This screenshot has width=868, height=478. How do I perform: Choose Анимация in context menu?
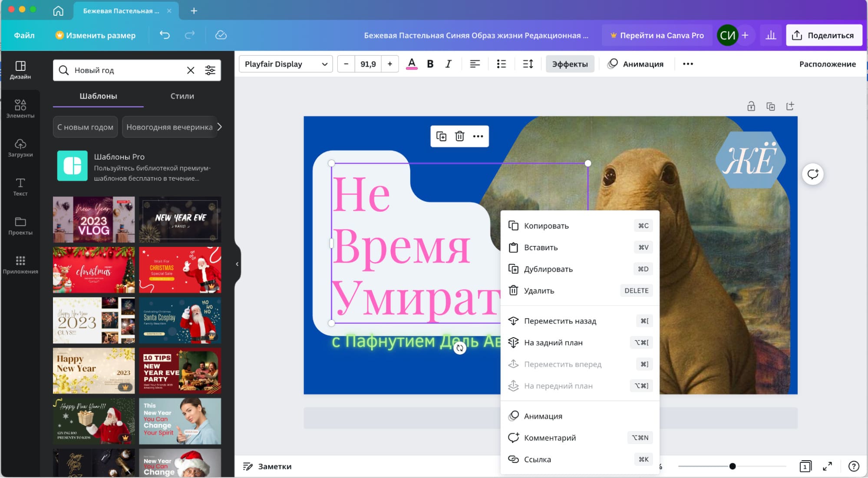[x=580, y=416]
